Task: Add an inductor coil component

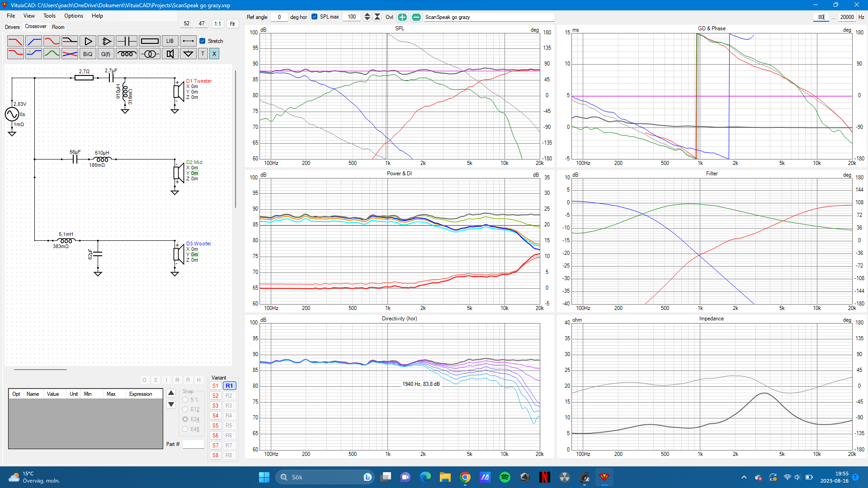Action: [x=127, y=54]
